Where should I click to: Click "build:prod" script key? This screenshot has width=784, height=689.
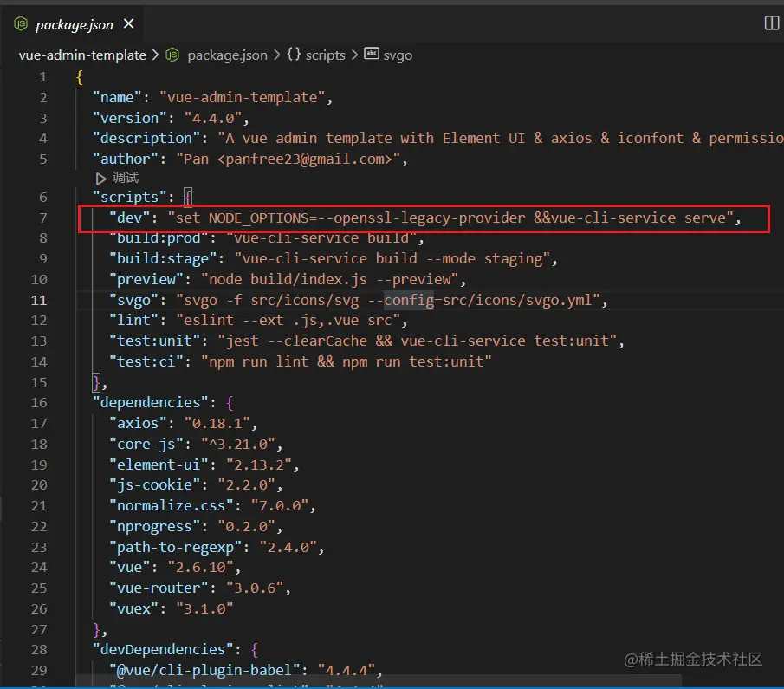coord(159,238)
